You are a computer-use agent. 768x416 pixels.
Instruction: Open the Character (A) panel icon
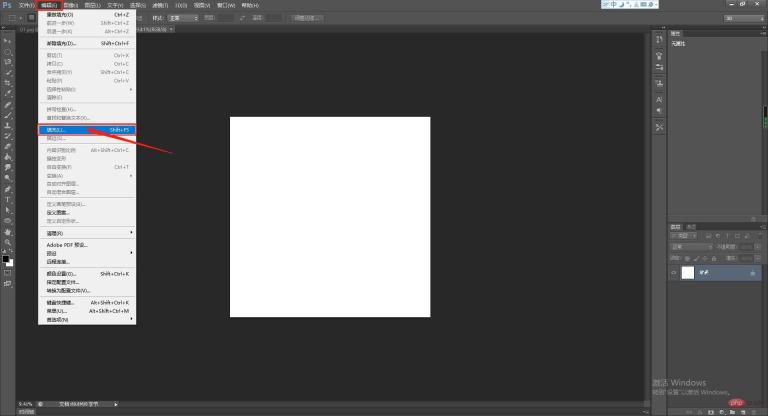click(659, 99)
